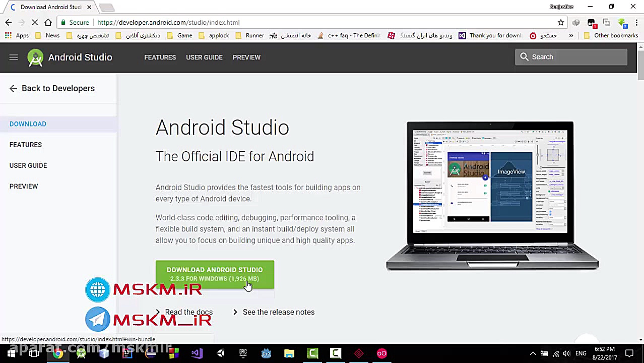Open the volume control in system tray
644x363 pixels.
tap(567, 354)
